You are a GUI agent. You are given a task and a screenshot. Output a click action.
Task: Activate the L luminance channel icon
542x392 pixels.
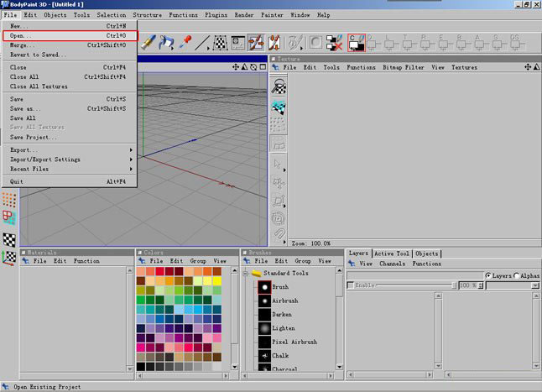390,43
